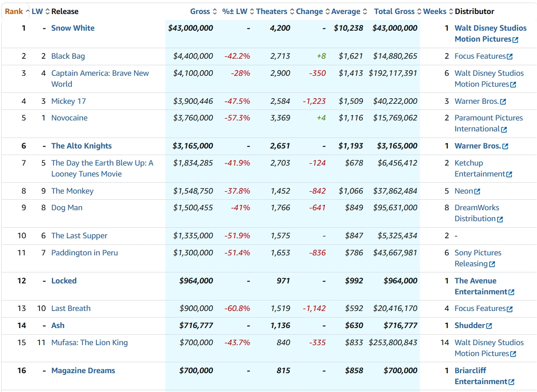Screen dimensions: 537x392
Task: Click Black Bag's total gross $14,880,265
Action: coord(395,56)
